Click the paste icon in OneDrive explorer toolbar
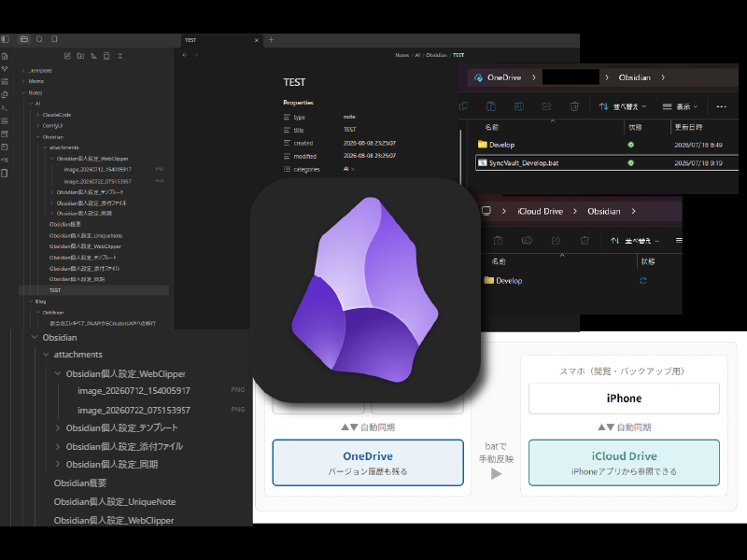 491,106
